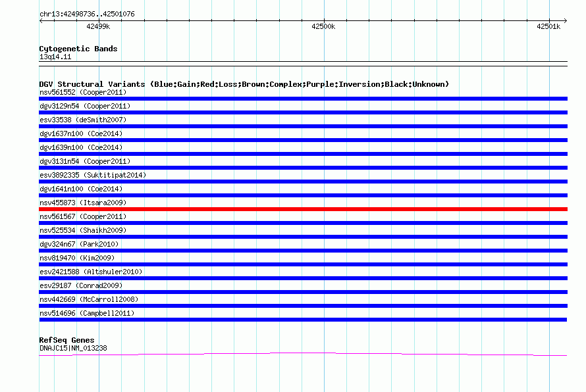Viewport: 586px width, 392px height.
Task: Open nsv455873 (Itsara2009) loss variant label
Action: 83,203
